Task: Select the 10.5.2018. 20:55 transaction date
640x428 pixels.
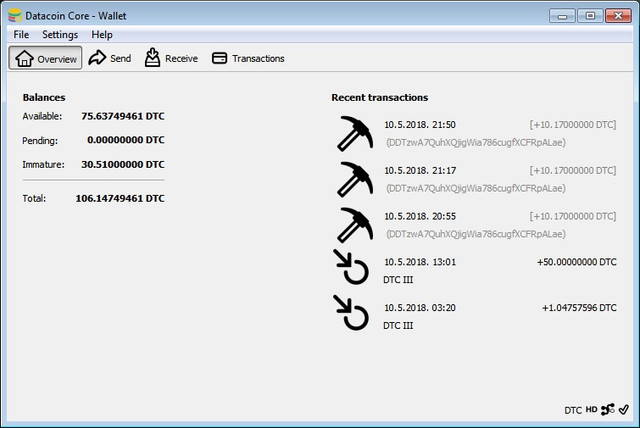Action: point(420,216)
